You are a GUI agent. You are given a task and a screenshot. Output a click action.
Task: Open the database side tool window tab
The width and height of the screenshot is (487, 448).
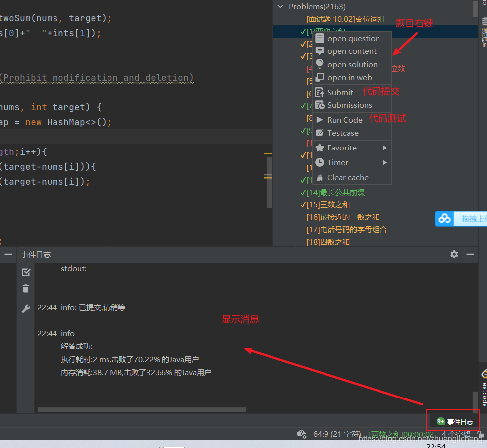484,33
